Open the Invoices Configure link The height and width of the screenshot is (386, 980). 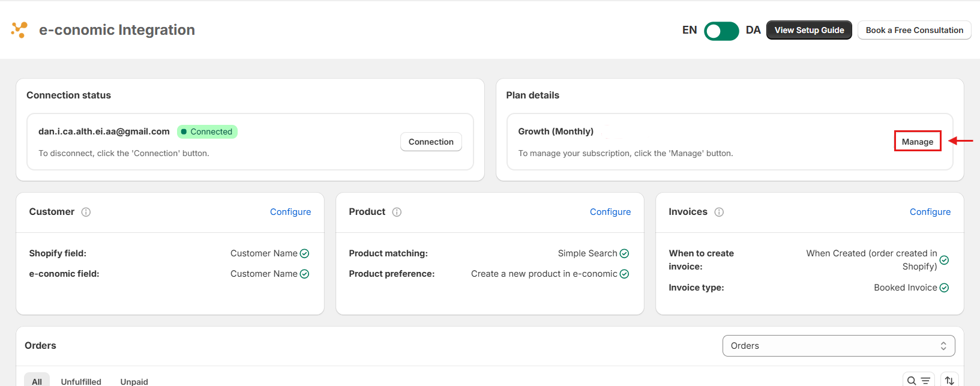930,212
